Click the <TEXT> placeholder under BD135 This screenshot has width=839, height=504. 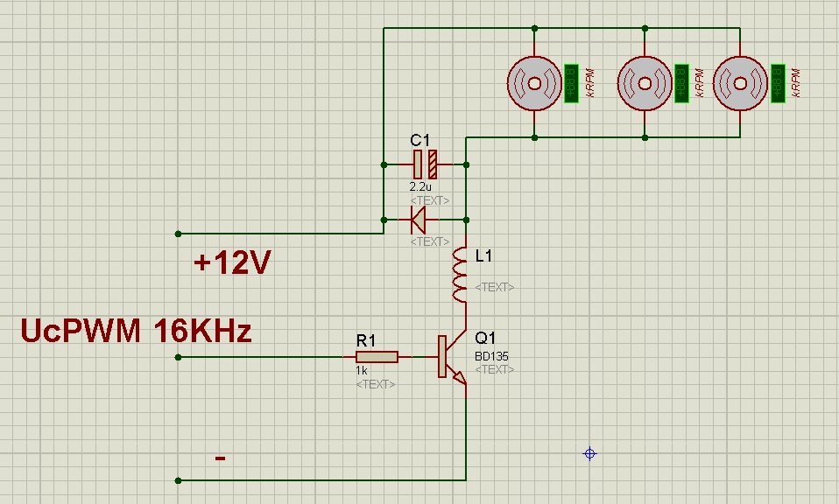coord(495,369)
